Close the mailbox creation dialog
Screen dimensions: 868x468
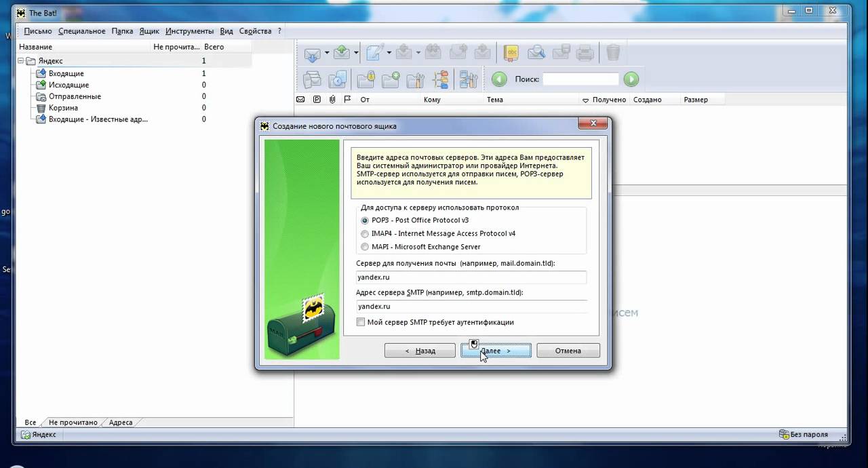coord(593,123)
